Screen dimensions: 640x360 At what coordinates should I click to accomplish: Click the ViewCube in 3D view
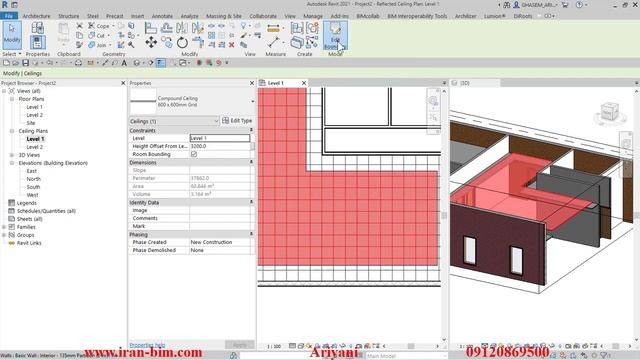point(610,112)
